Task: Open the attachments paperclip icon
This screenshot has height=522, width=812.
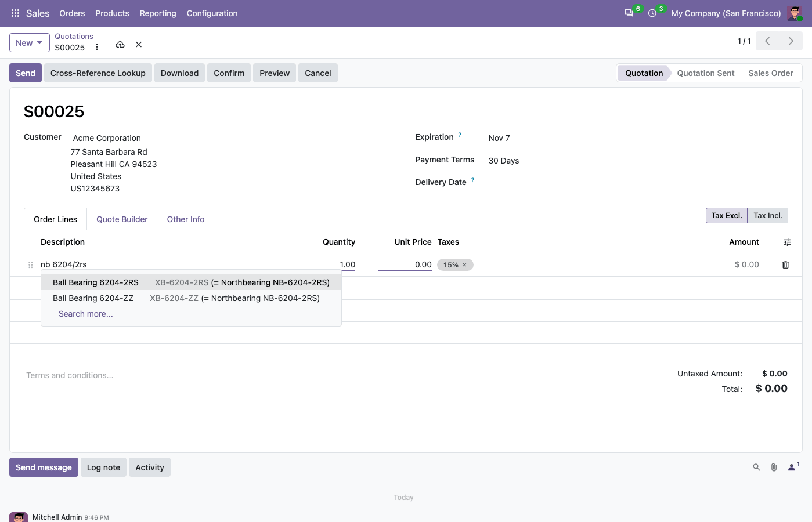Action: (774, 467)
